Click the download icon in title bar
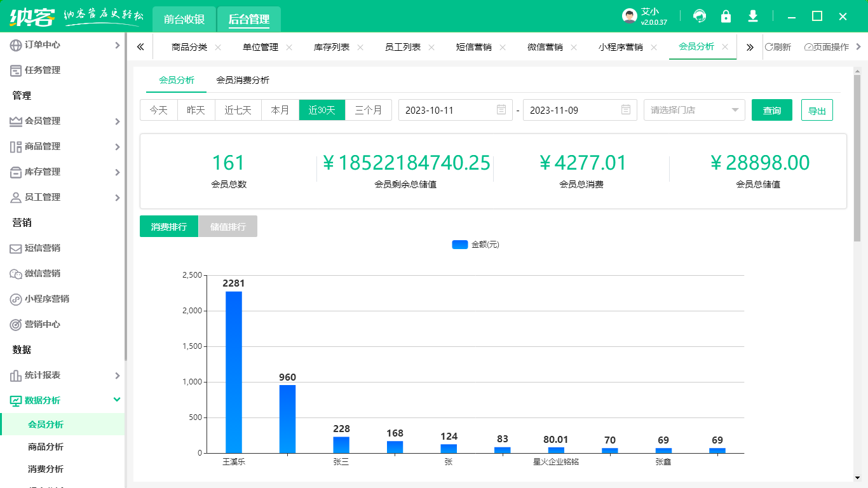Screen dimensions: 868x488 point(753,17)
